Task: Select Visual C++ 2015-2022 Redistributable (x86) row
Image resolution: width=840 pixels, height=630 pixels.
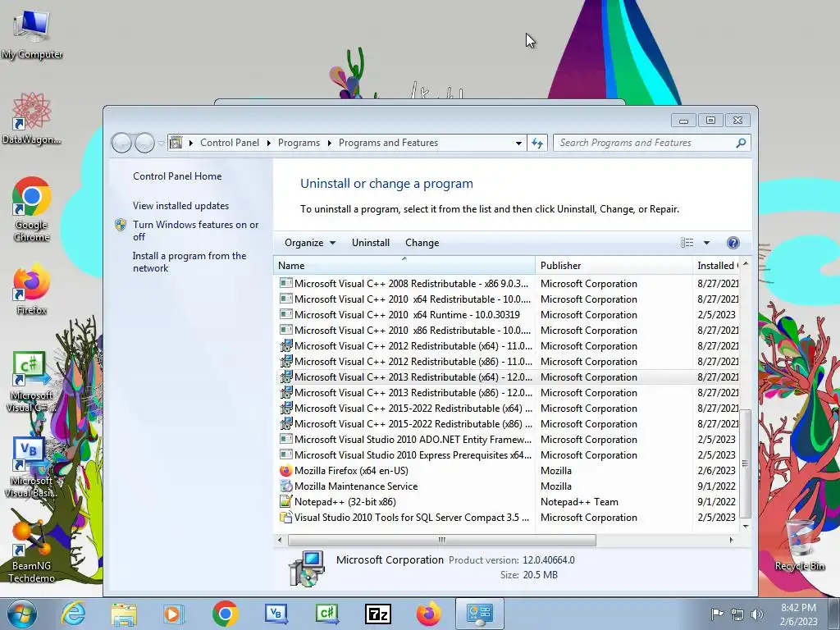Action: pyautogui.click(x=508, y=424)
